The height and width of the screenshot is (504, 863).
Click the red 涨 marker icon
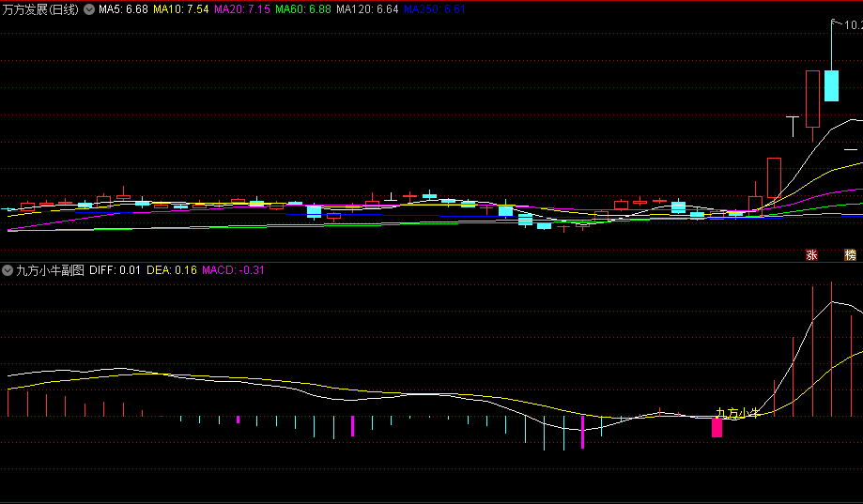click(811, 255)
